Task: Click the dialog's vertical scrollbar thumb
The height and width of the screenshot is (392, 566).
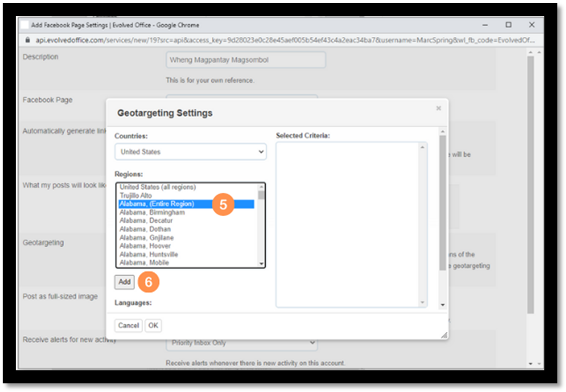Action: coord(443,202)
